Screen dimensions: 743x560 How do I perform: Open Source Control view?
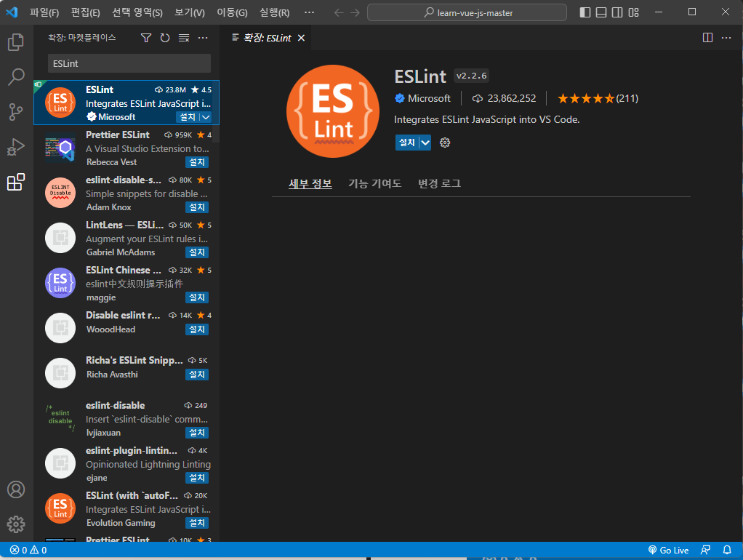[x=16, y=112]
